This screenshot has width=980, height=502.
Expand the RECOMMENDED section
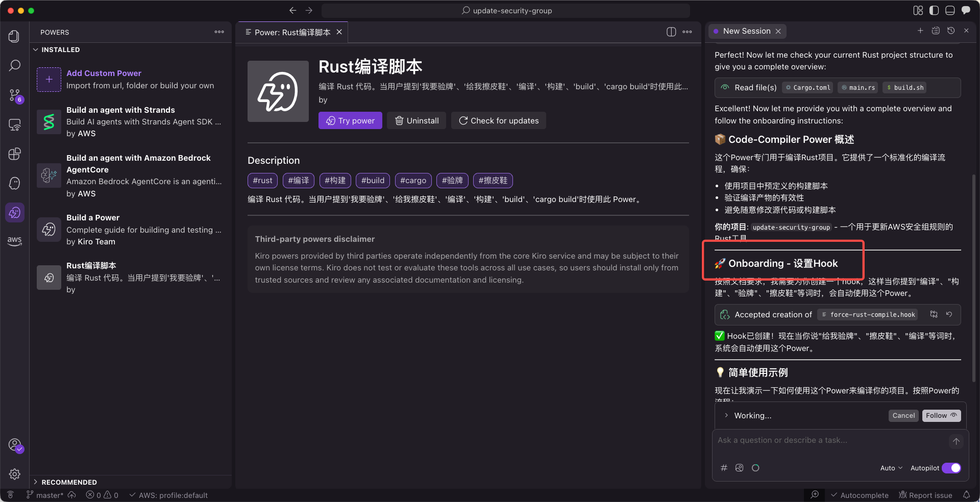point(36,482)
